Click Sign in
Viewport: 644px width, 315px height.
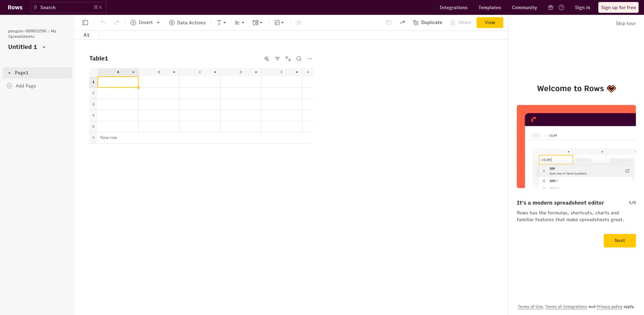tap(582, 7)
